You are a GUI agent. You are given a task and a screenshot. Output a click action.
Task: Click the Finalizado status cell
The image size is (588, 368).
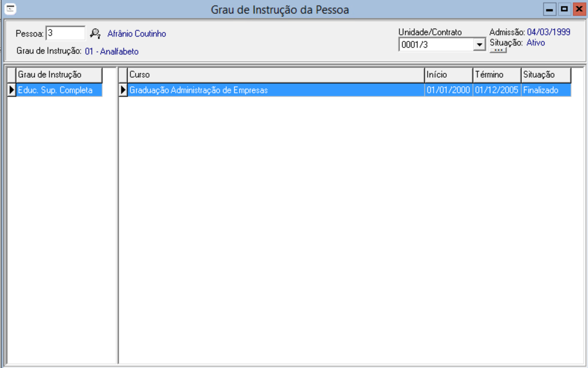[545, 90]
